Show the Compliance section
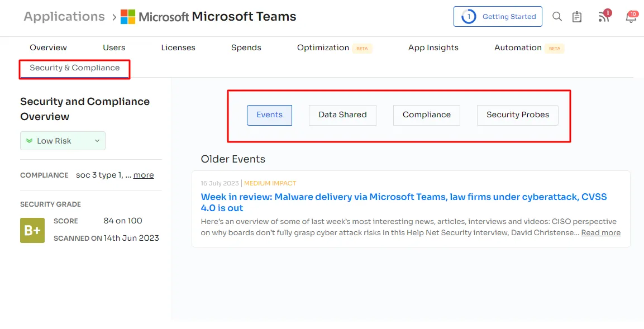Image resolution: width=644 pixels, height=329 pixels. [x=427, y=115]
